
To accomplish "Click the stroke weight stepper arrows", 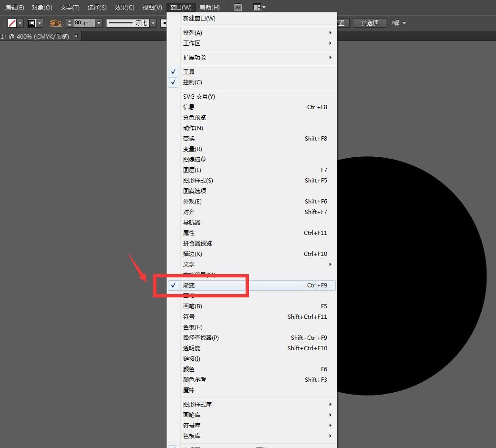I will pyautogui.click(x=70, y=23).
